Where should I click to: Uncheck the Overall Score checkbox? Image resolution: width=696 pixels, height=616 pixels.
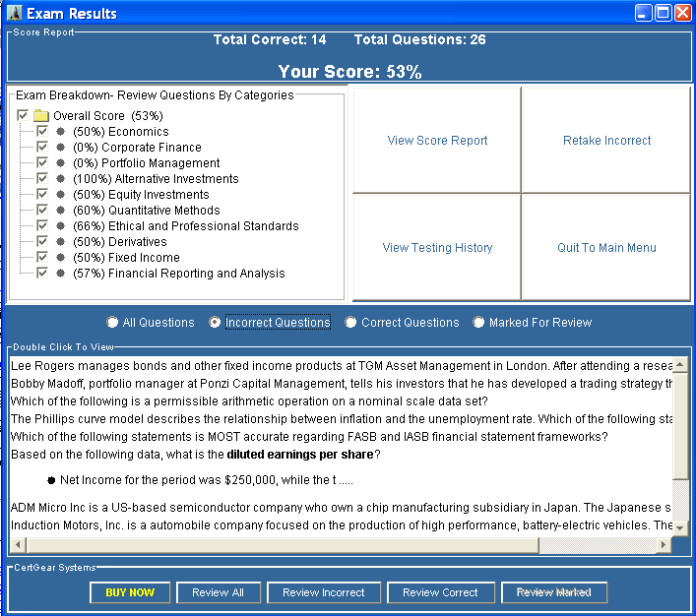[23, 116]
